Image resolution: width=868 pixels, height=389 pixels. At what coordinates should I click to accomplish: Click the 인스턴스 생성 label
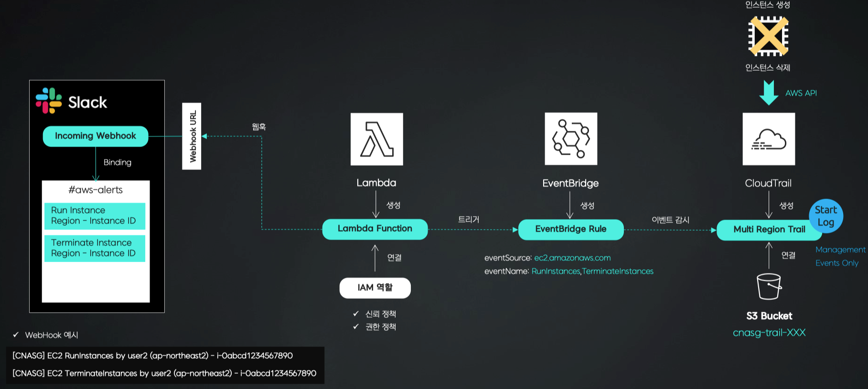click(x=768, y=5)
